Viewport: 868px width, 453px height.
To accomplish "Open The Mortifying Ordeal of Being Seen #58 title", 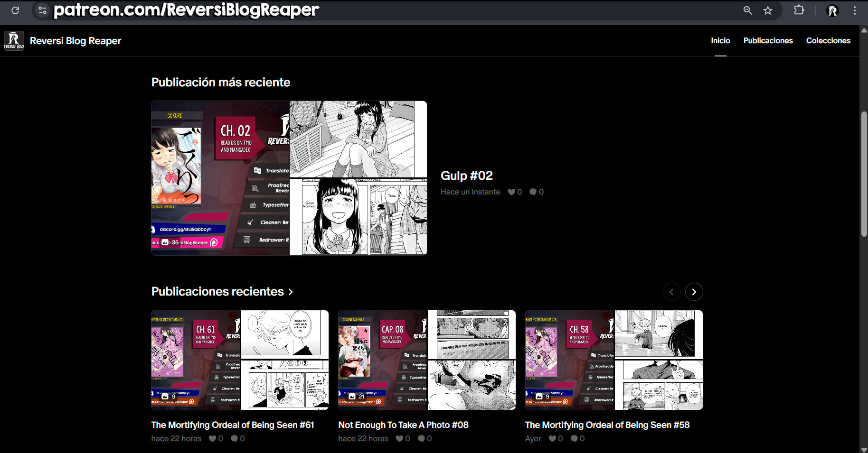I will 607,425.
